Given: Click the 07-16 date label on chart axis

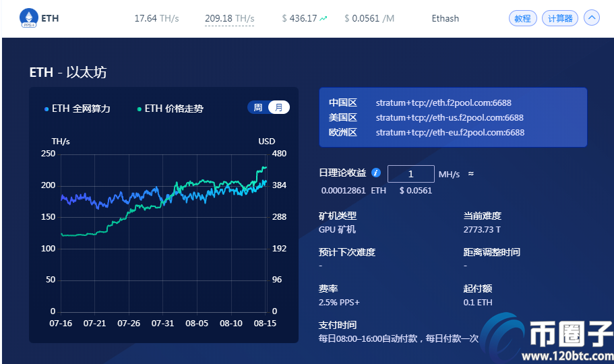Looking at the screenshot, I should click(61, 324).
